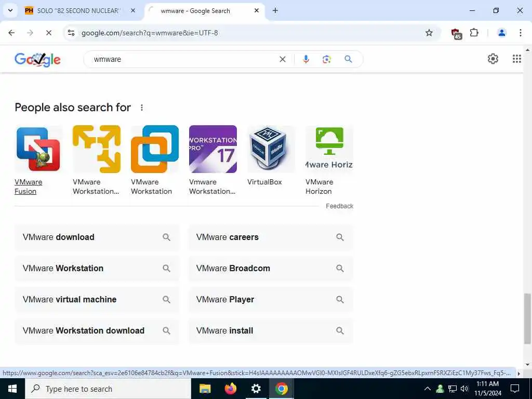Search for VMware Workstation suggestion
This screenshot has width=532, height=399.
click(97, 269)
